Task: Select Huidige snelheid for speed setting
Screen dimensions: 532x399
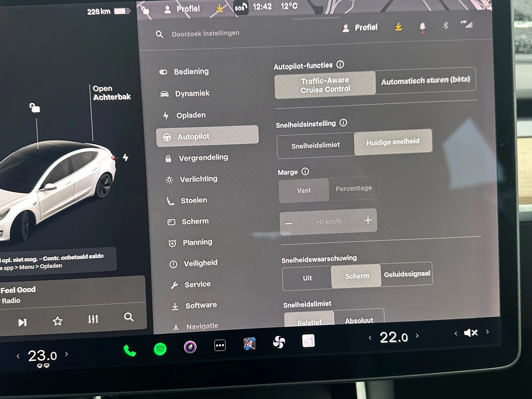Action: pos(393,142)
